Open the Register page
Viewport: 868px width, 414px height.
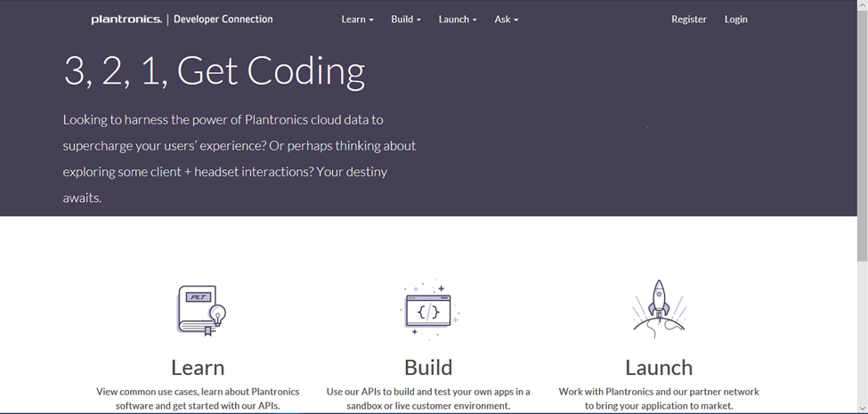[x=689, y=20]
